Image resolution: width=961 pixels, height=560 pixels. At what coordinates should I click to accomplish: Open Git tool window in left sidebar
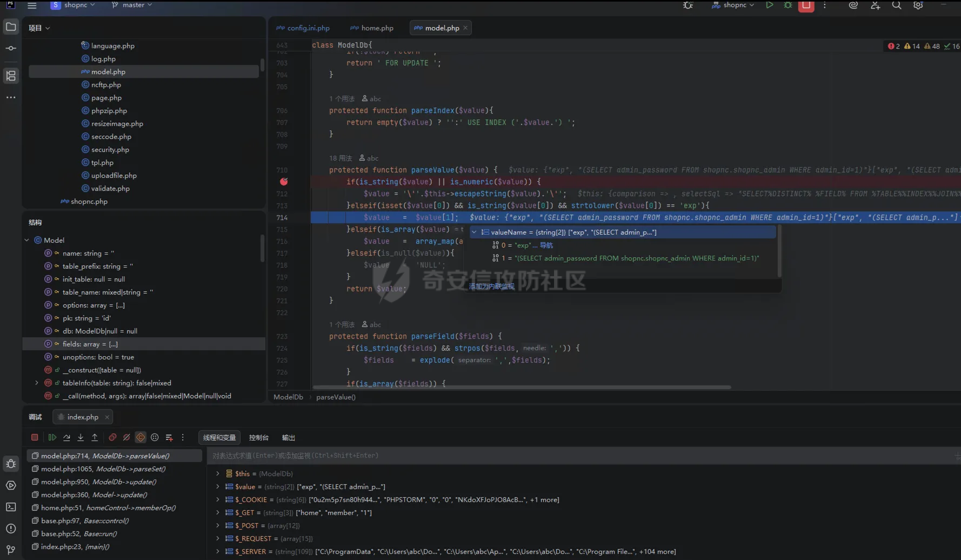11,550
